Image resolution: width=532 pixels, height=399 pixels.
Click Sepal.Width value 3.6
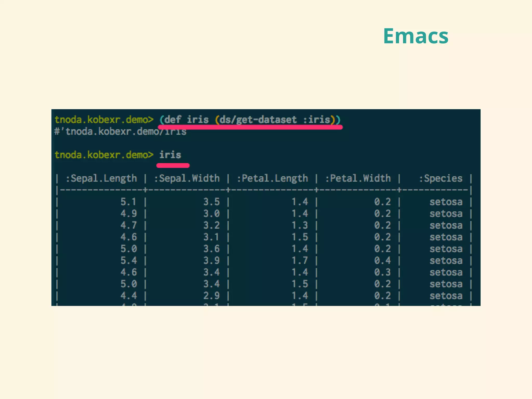[x=211, y=249]
